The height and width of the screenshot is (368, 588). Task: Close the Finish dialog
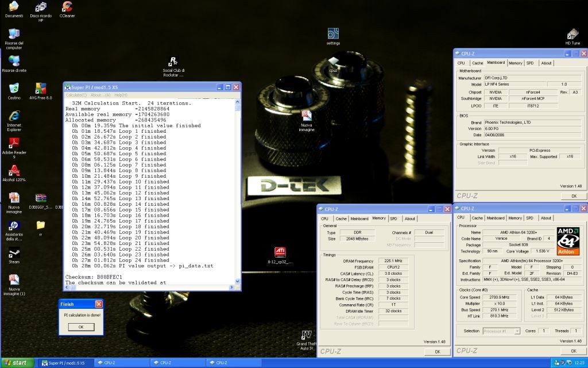point(99,304)
